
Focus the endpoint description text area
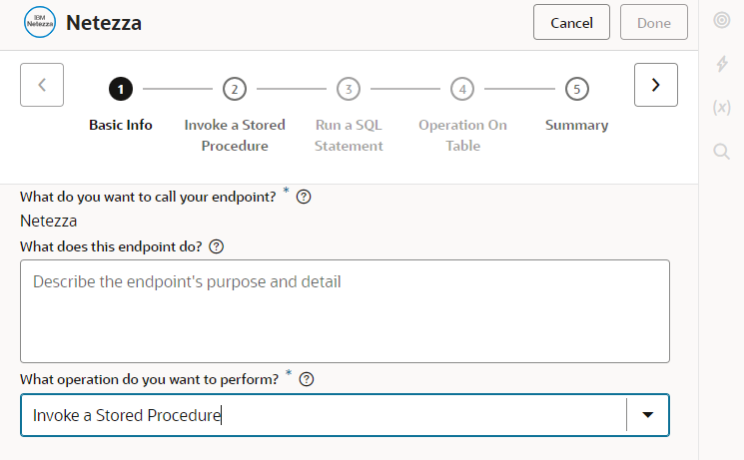tap(345, 311)
